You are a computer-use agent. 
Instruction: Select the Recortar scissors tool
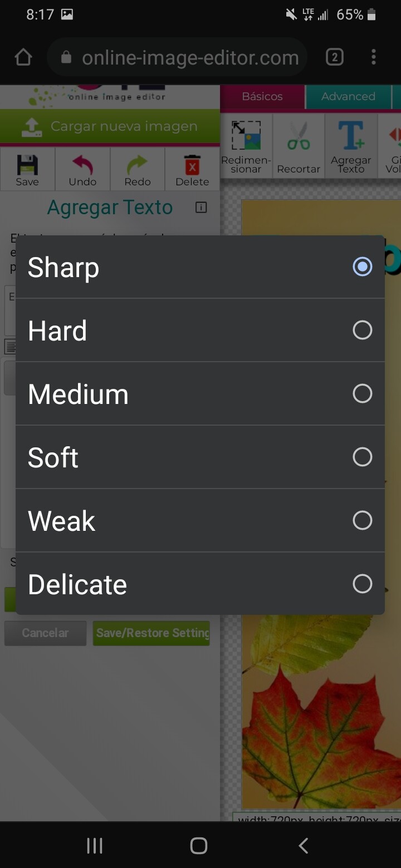point(299,137)
